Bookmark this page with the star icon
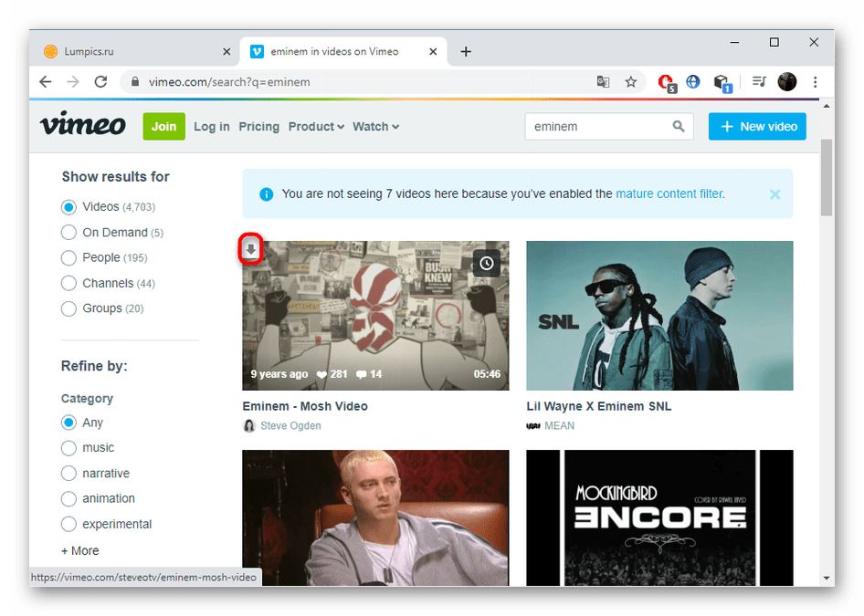Image resolution: width=864 pixels, height=616 pixels. (x=630, y=82)
